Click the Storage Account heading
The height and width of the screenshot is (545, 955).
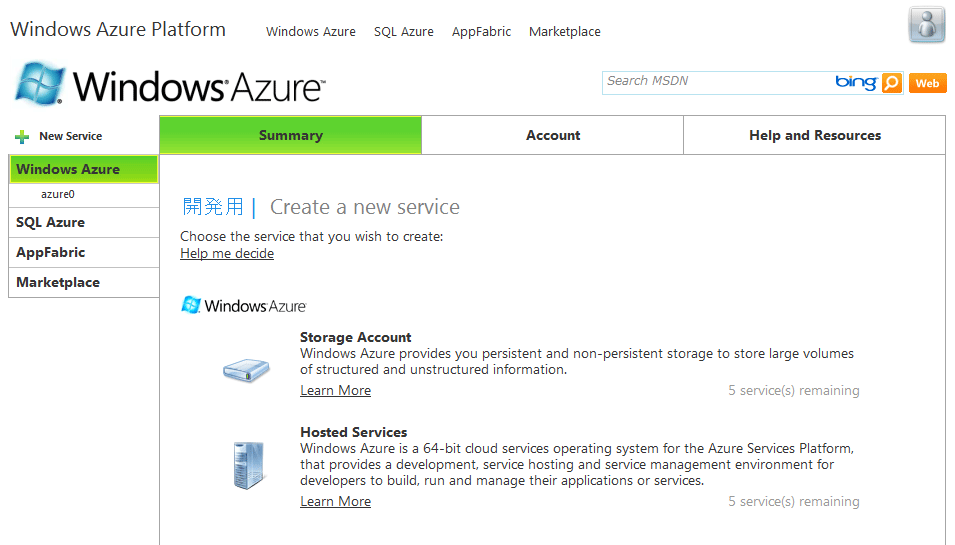pos(355,337)
